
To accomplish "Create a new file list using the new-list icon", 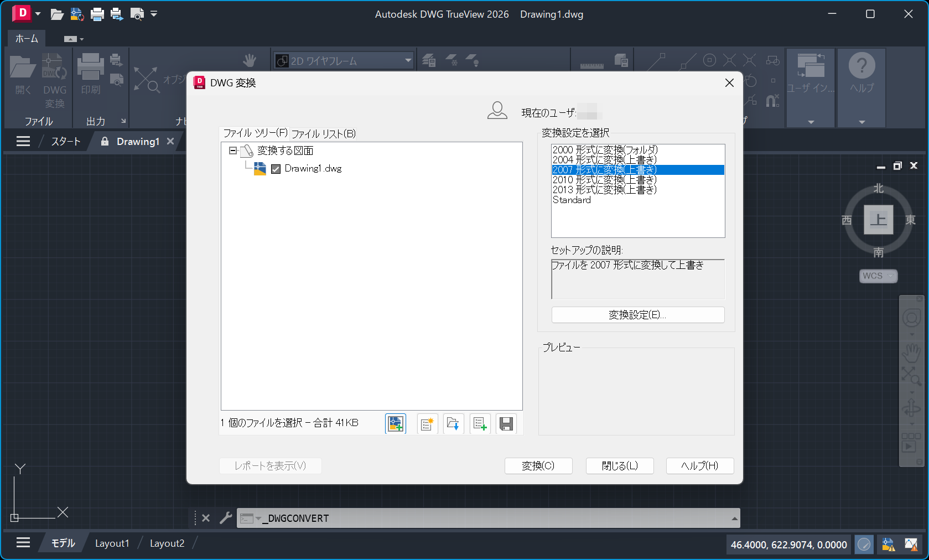I will (427, 423).
